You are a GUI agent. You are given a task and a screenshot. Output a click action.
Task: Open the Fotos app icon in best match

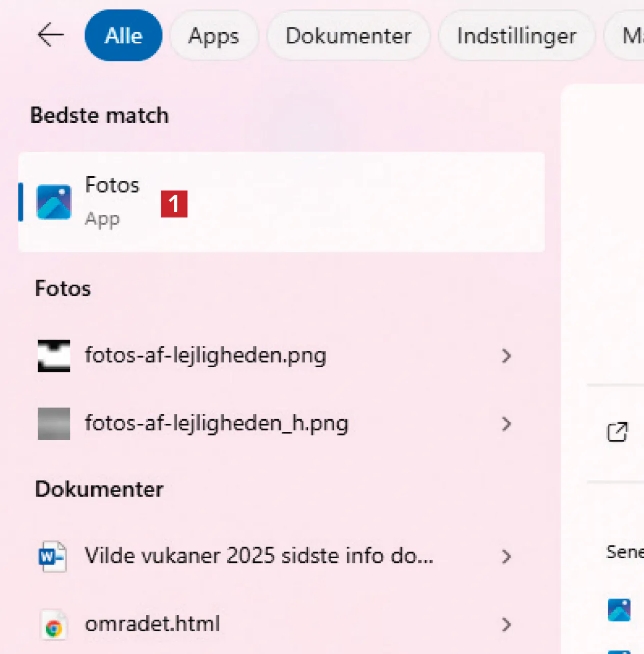pyautogui.click(x=54, y=202)
